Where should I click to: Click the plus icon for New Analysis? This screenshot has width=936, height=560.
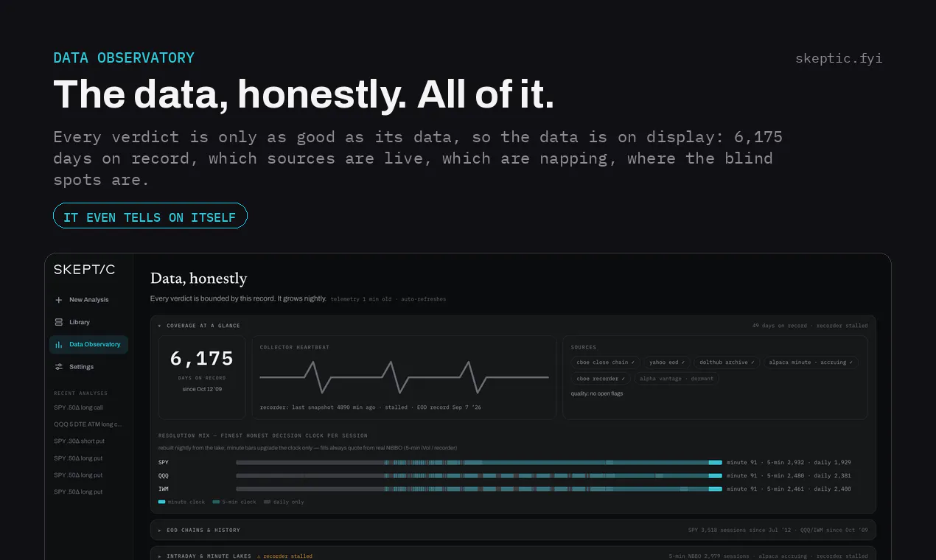59,300
